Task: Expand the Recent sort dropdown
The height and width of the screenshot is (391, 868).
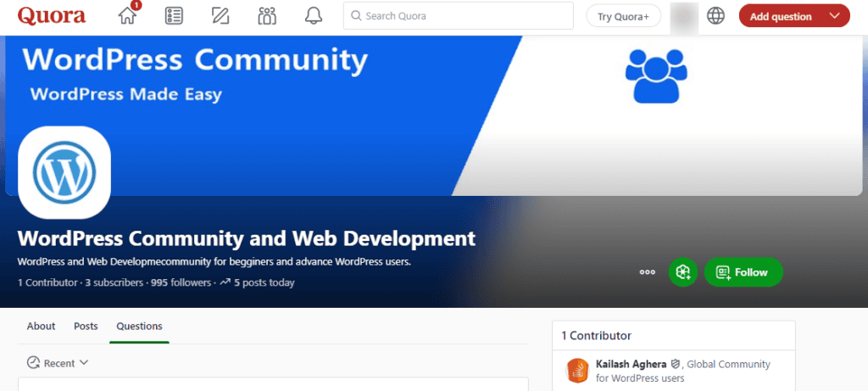Action: click(58, 363)
